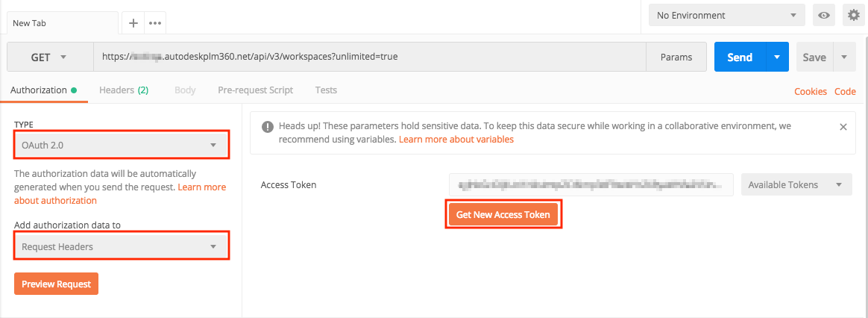Switch to the Tests tab
This screenshot has width=868, height=318.
pyautogui.click(x=326, y=90)
